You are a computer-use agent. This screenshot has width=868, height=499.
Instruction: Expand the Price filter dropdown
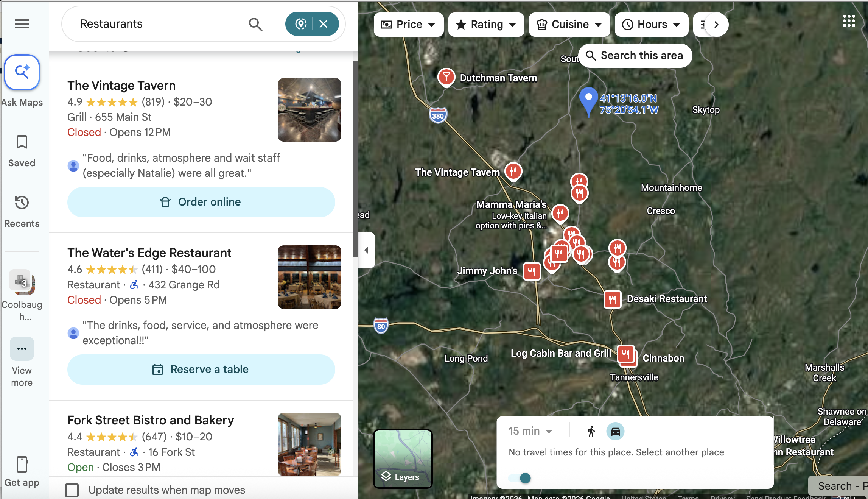coord(409,25)
